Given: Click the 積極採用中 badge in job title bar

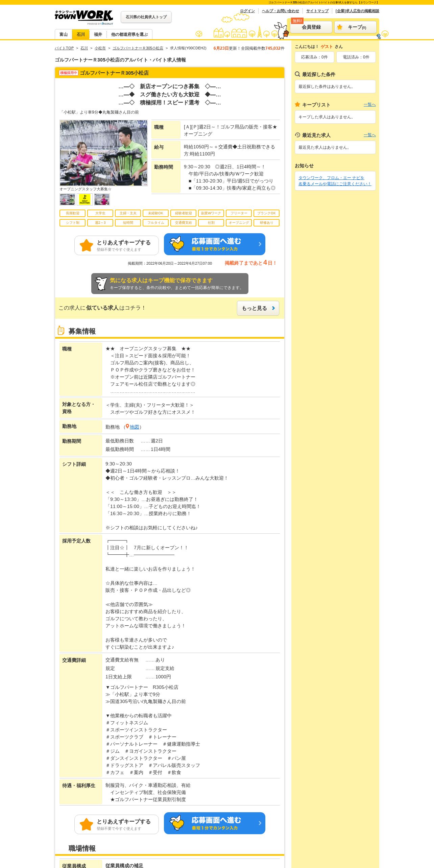Looking at the screenshot, I should point(69,73).
